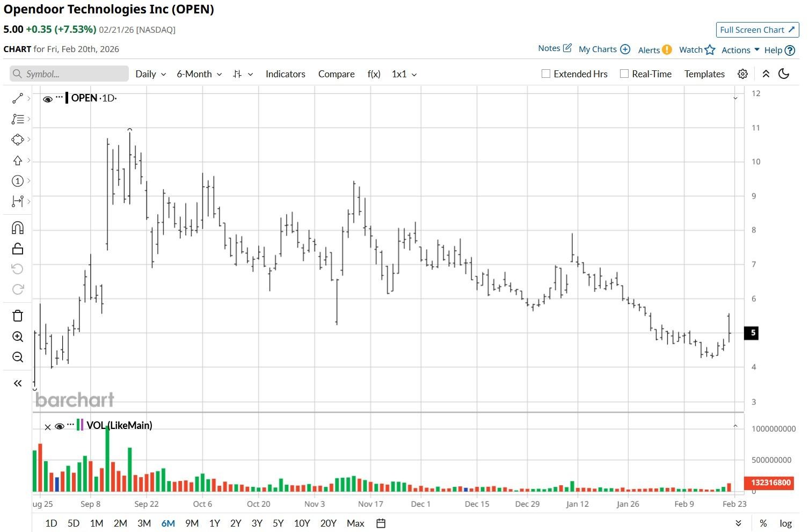
Task: Remove the VOL indicator pane
Action: pyautogui.click(x=48, y=427)
